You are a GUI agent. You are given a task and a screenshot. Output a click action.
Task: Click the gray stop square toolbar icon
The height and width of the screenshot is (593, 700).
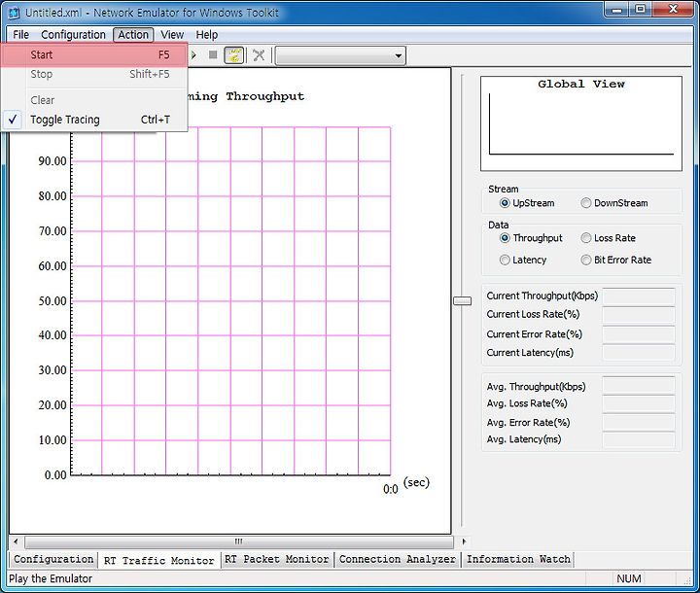point(213,54)
